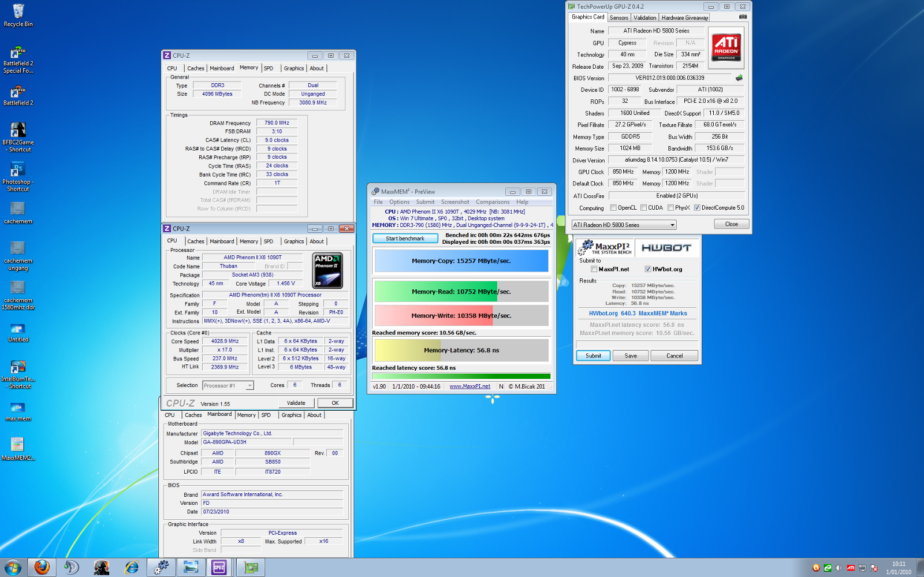The height and width of the screenshot is (577, 924).
Task: Click the DRAM Frequency 790.0 MHz value
Action: pos(277,123)
